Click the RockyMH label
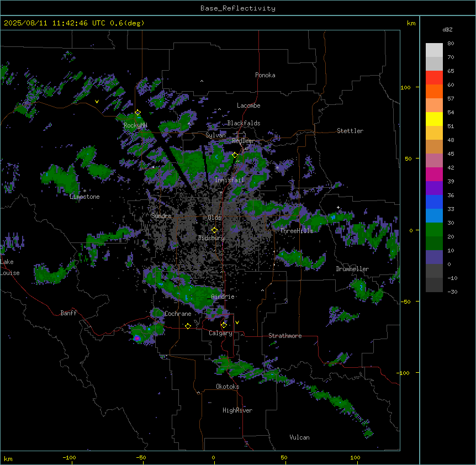The width and height of the screenshot is (476, 465). coord(135,125)
